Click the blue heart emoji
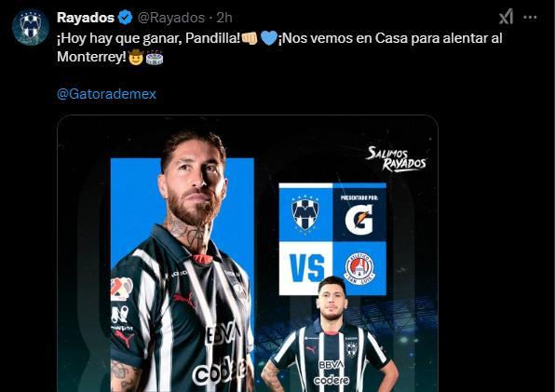Screen dimensions: 555x392 (x=268, y=38)
